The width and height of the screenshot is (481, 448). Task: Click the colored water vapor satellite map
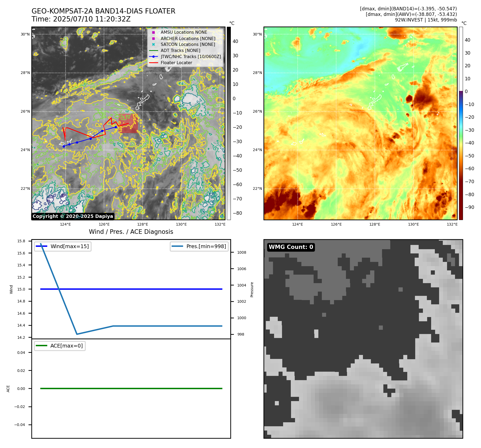(361, 123)
